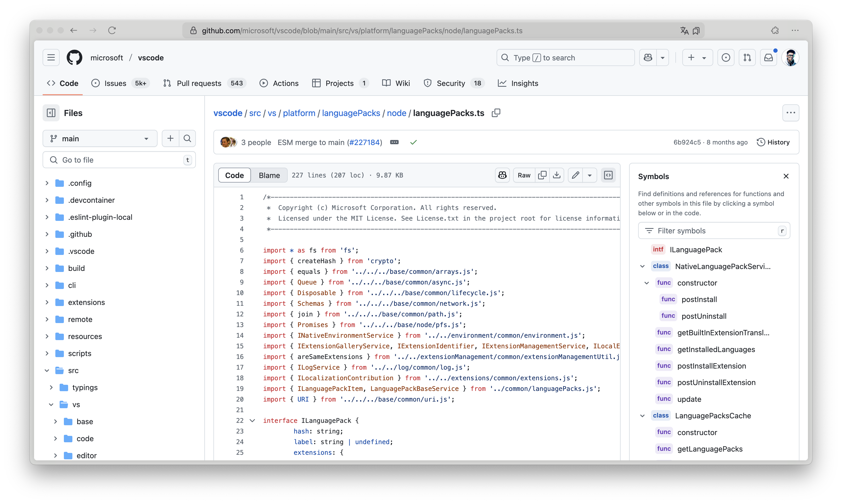The height and width of the screenshot is (504, 842).
Task: Open the Actions tab
Action: pyautogui.click(x=279, y=83)
